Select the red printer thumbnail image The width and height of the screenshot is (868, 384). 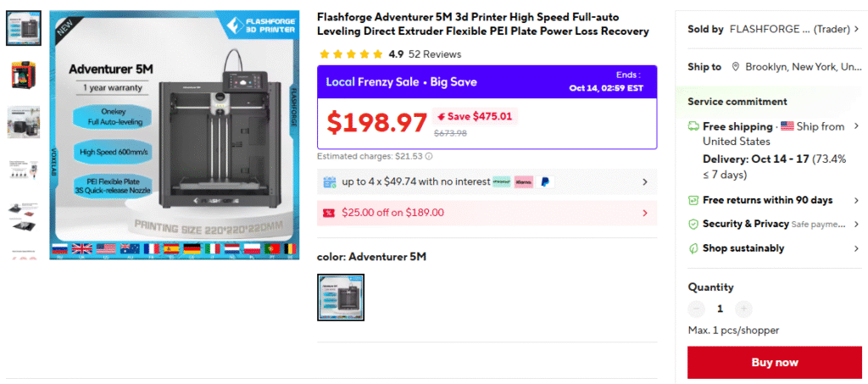23,75
